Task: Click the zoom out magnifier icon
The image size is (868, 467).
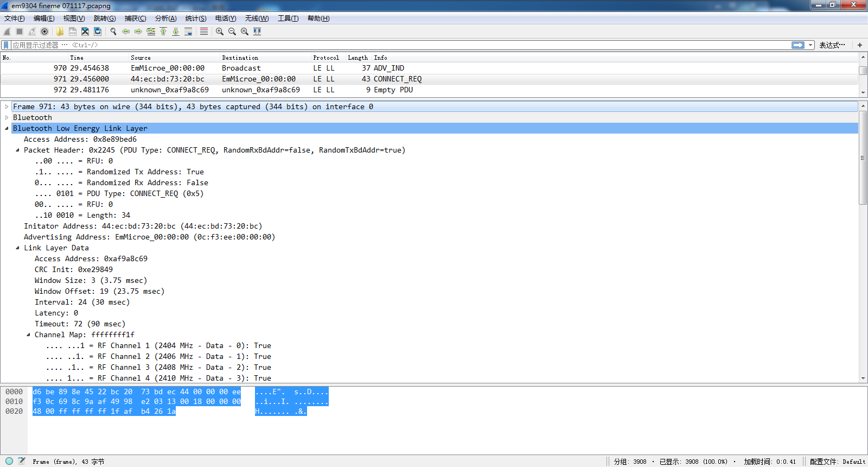Action: 232,31
